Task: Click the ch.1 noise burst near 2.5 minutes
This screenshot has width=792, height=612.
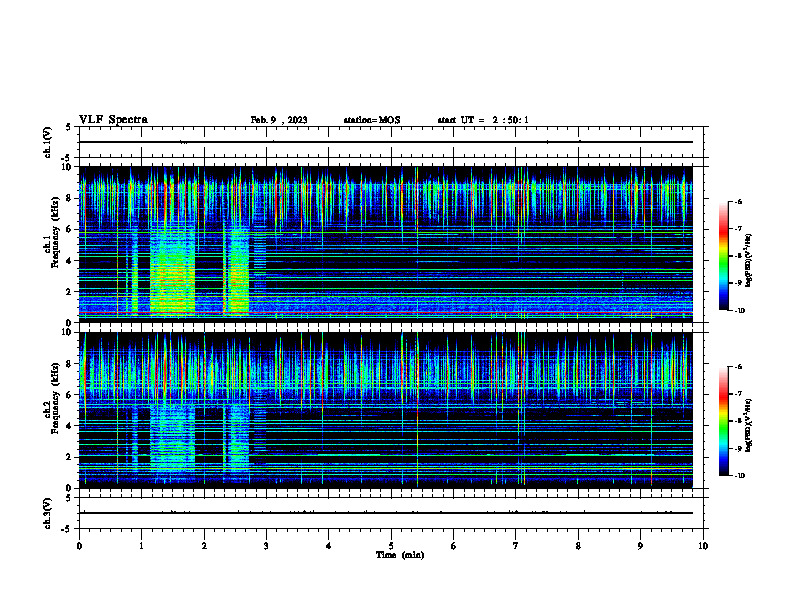Action: (236, 270)
